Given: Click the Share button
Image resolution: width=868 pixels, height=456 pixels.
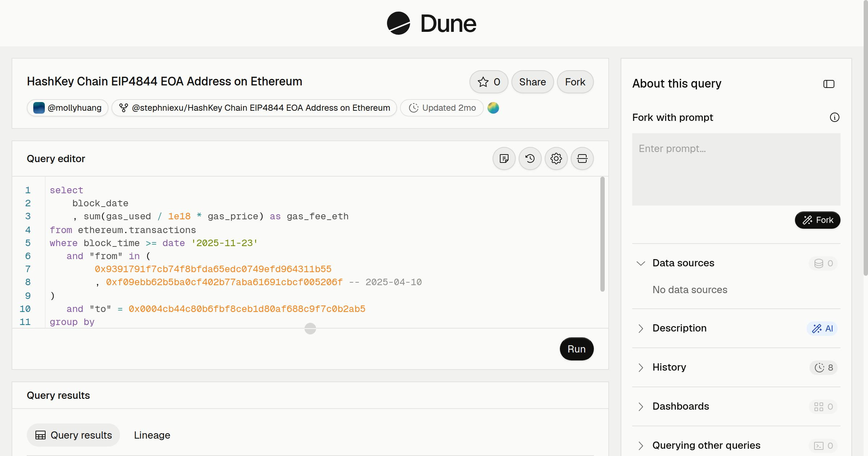Looking at the screenshot, I should [532, 82].
